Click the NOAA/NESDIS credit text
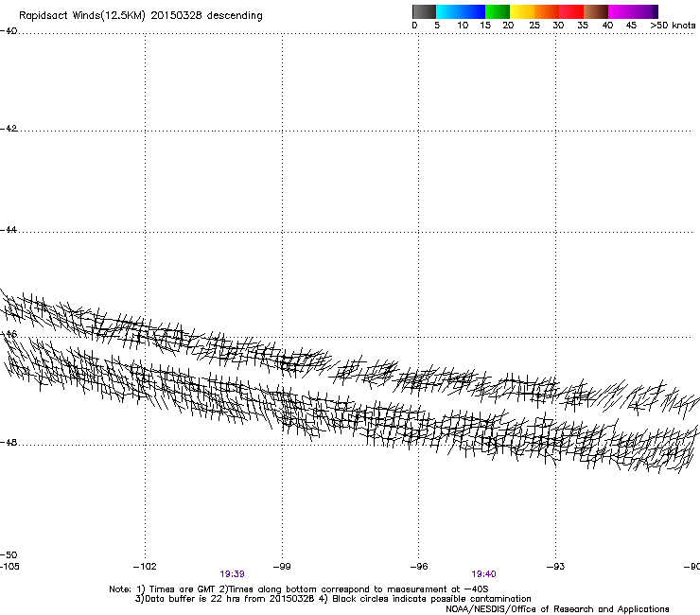The height and width of the screenshot is (615, 700). tap(557, 609)
